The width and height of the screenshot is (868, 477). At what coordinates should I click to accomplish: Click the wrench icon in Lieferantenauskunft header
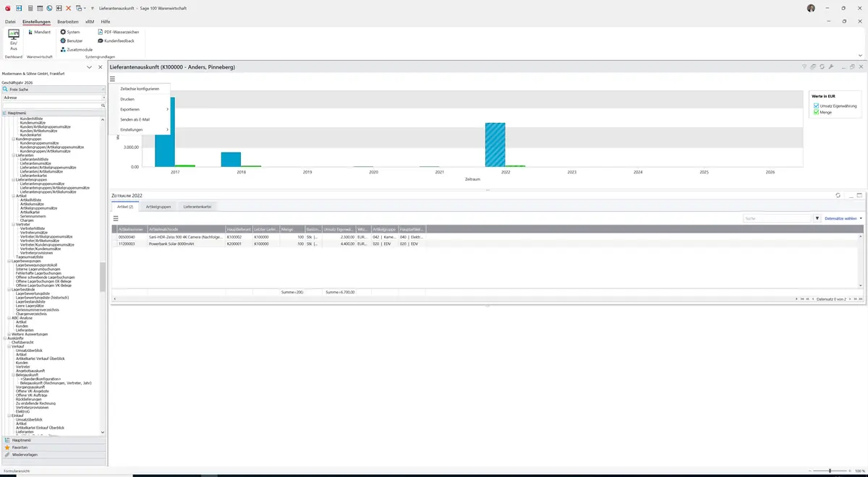pos(831,66)
